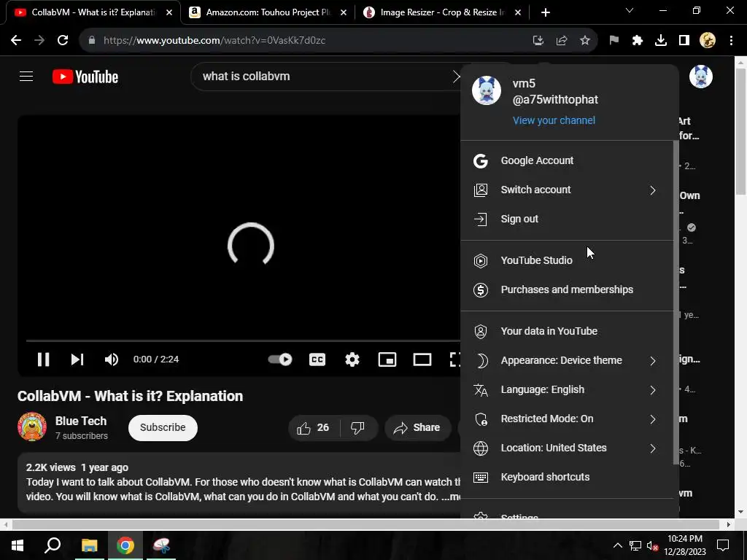Switch to the Image Resizer tab
This screenshot has height=560, width=747.
[x=442, y=12]
